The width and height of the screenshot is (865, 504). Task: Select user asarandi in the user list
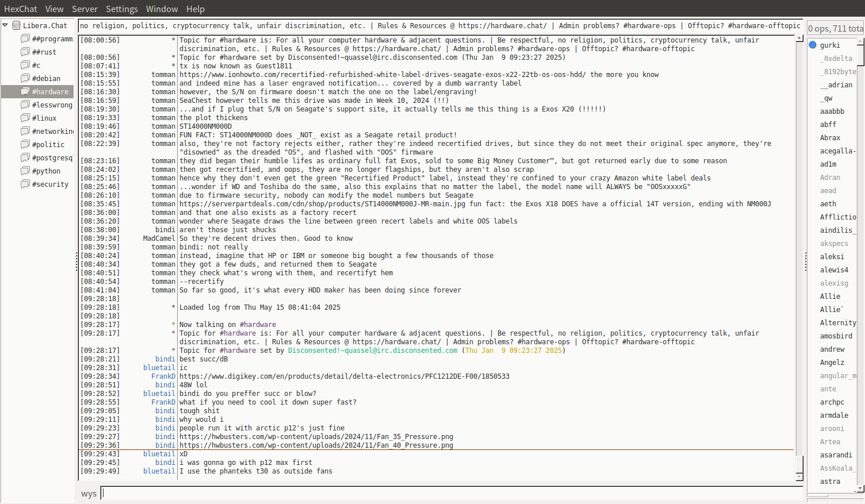[x=836, y=455]
